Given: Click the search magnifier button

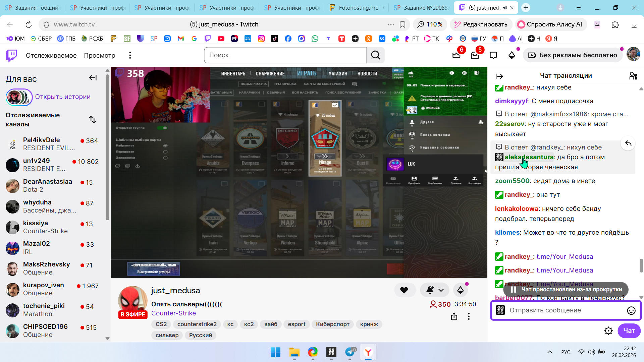Looking at the screenshot, I should pyautogui.click(x=376, y=55).
